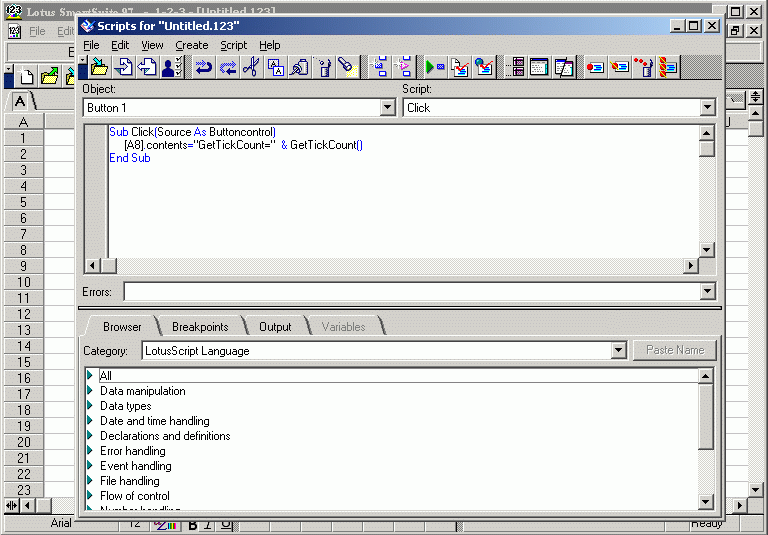Click the scissors cut icon in toolbar
The width and height of the screenshot is (768, 535).
[x=251, y=68]
